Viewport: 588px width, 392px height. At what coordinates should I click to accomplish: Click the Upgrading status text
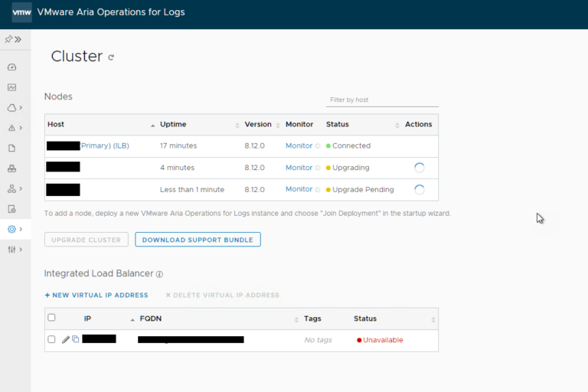(x=351, y=168)
